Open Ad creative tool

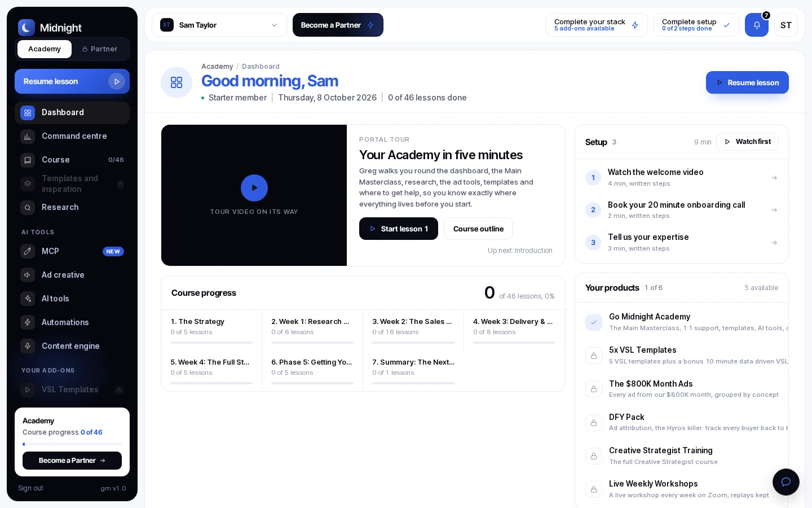(x=72, y=275)
